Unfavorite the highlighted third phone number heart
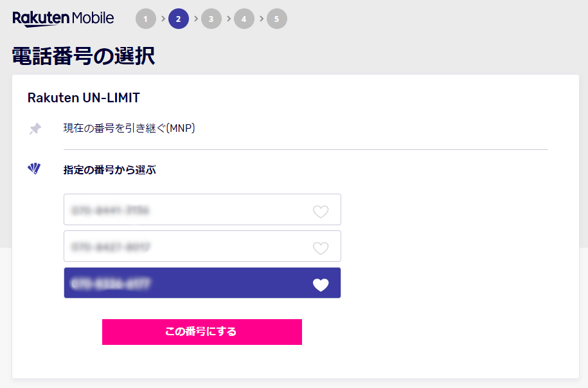 [x=321, y=284]
